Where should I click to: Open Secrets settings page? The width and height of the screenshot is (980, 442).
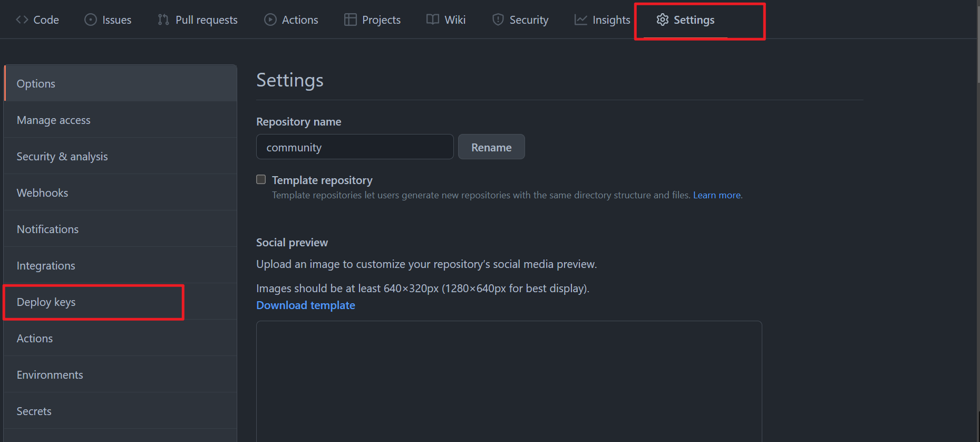point(121,411)
